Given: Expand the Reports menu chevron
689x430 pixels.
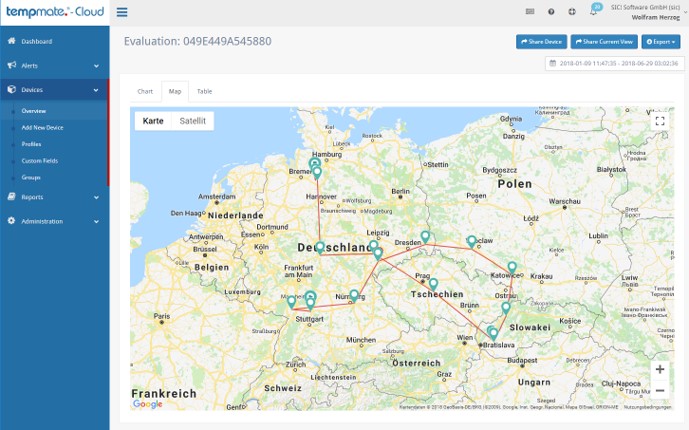Looking at the screenshot, I should coord(96,198).
